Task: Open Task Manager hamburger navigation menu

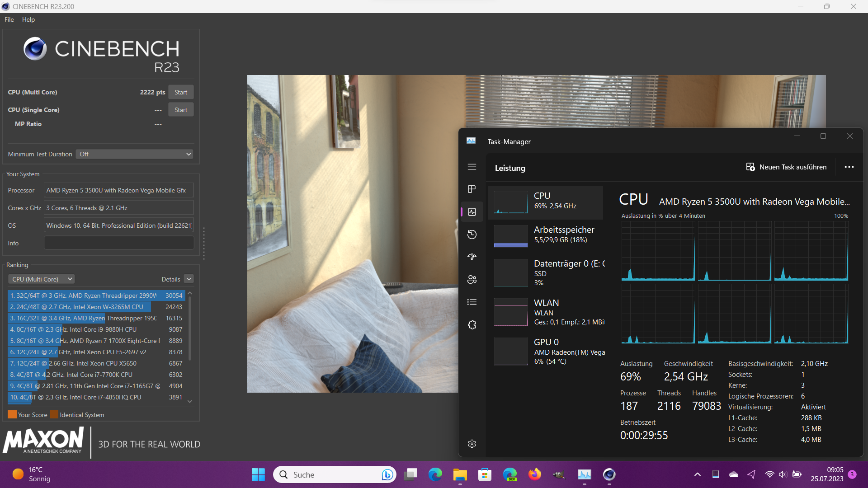Action: (472, 167)
